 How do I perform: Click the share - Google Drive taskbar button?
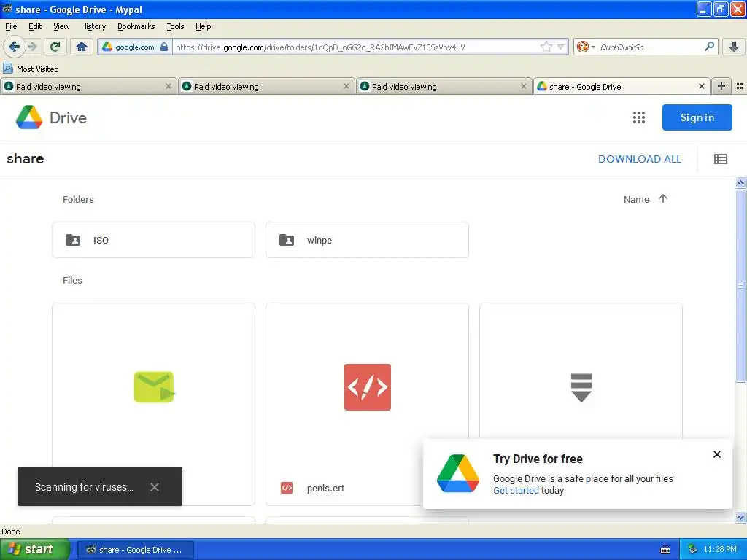136,550
